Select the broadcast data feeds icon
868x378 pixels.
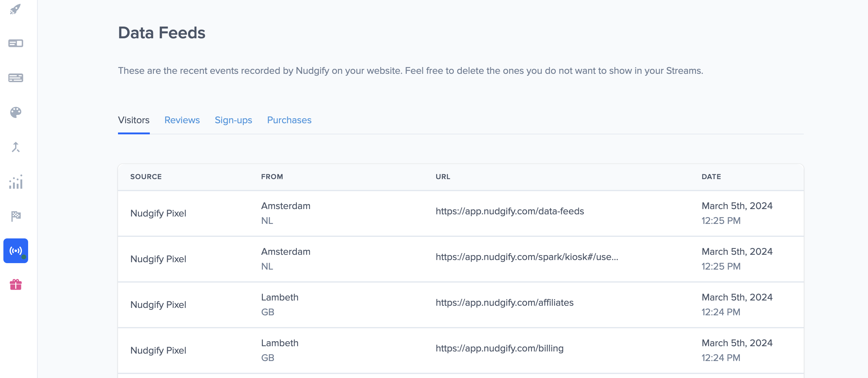(15, 251)
